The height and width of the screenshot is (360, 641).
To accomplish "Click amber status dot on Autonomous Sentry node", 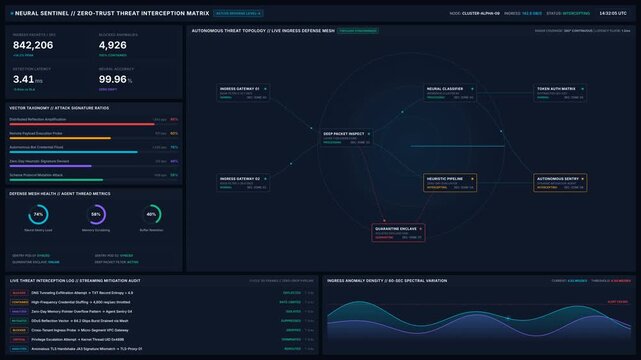I will [x=583, y=179].
